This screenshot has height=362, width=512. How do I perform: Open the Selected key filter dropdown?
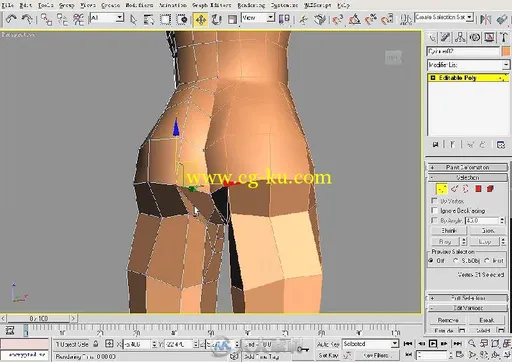click(370, 344)
